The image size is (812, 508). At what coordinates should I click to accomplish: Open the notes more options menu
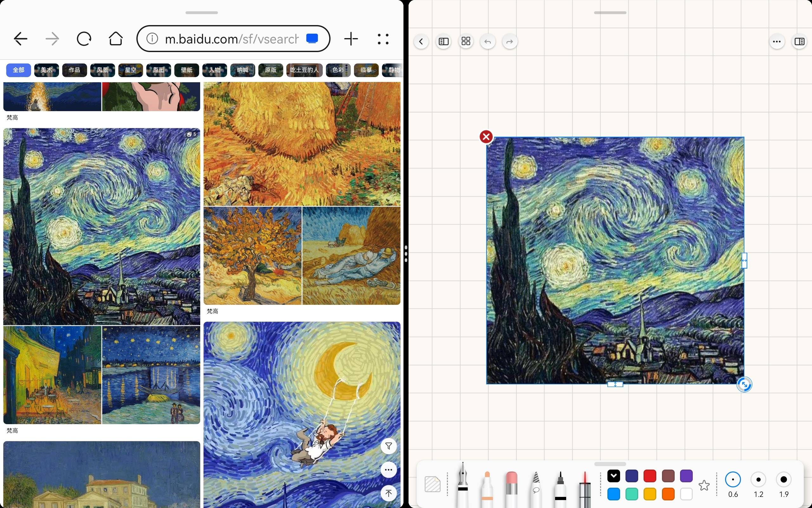coord(777,42)
